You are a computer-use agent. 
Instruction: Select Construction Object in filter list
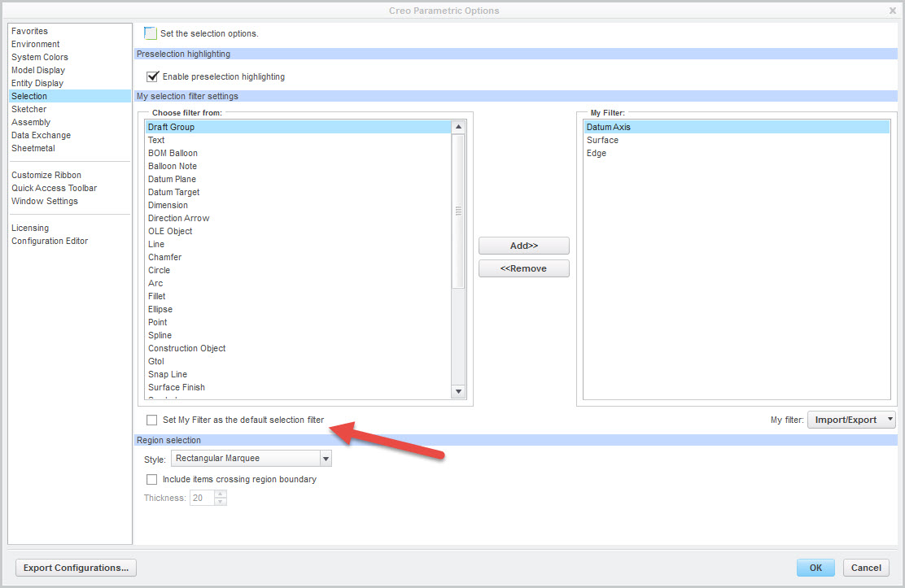(x=298, y=349)
